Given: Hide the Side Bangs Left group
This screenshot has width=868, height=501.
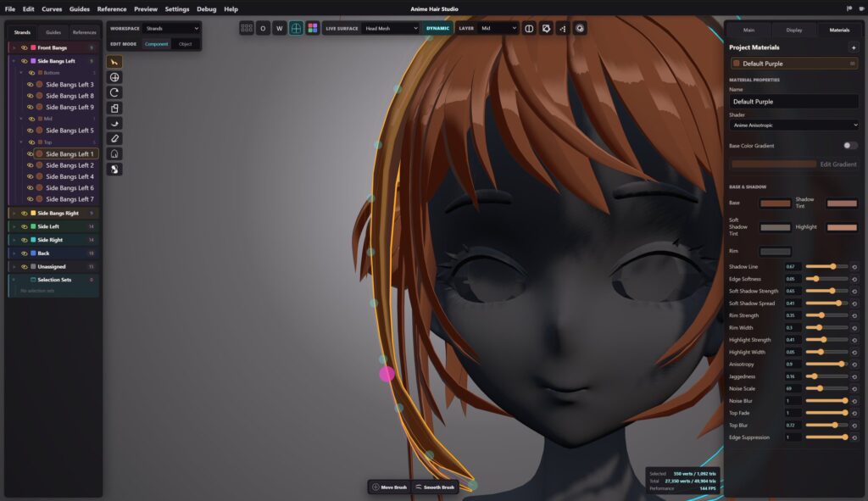Looking at the screenshot, I should (x=25, y=61).
